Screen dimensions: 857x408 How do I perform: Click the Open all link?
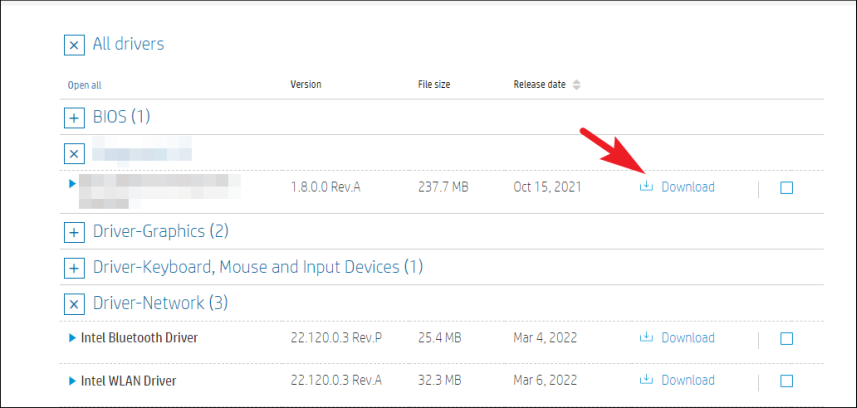click(x=84, y=85)
